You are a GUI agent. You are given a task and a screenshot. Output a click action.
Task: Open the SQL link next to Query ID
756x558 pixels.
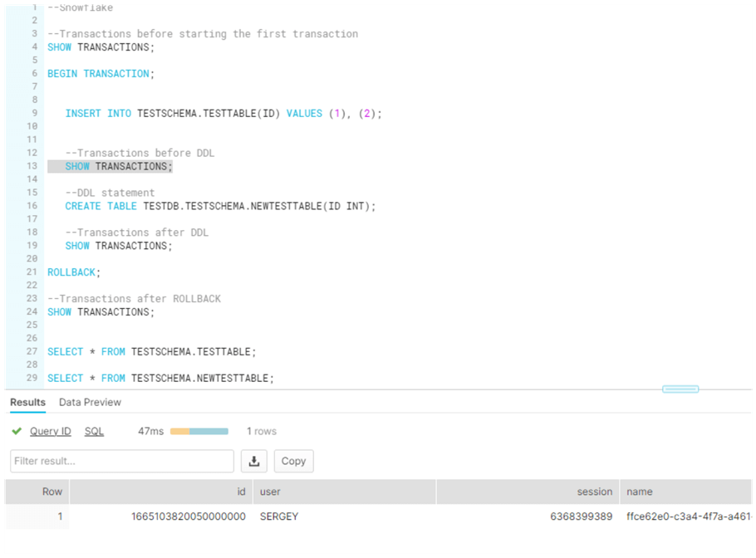[x=94, y=431]
